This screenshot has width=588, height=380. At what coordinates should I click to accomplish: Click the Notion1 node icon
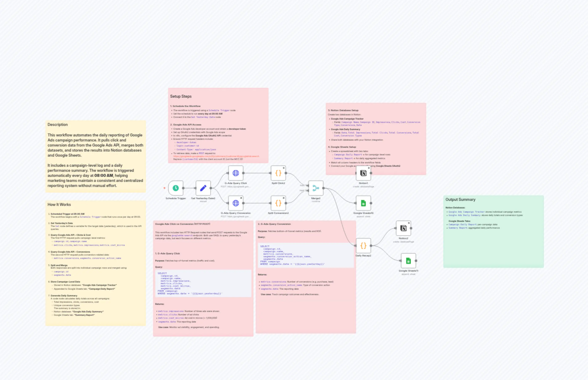tap(363, 173)
